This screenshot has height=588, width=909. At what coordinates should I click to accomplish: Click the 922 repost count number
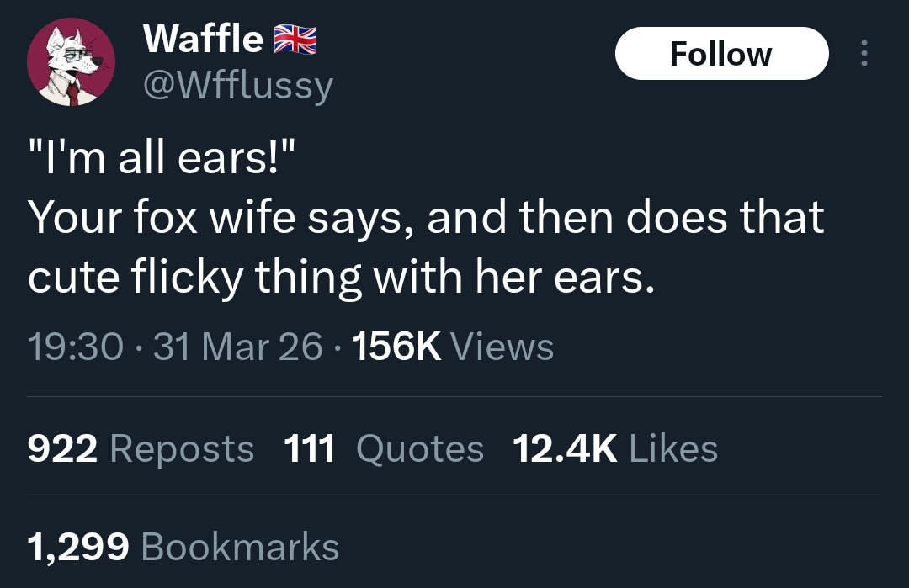coord(62,448)
